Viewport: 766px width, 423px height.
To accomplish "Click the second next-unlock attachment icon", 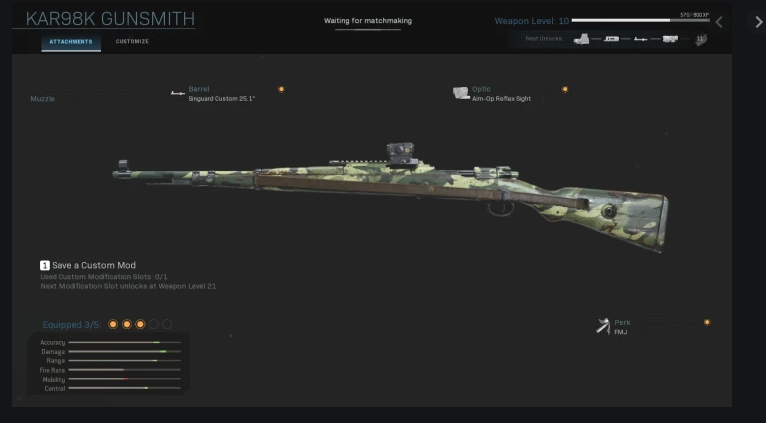I will tap(611, 39).
